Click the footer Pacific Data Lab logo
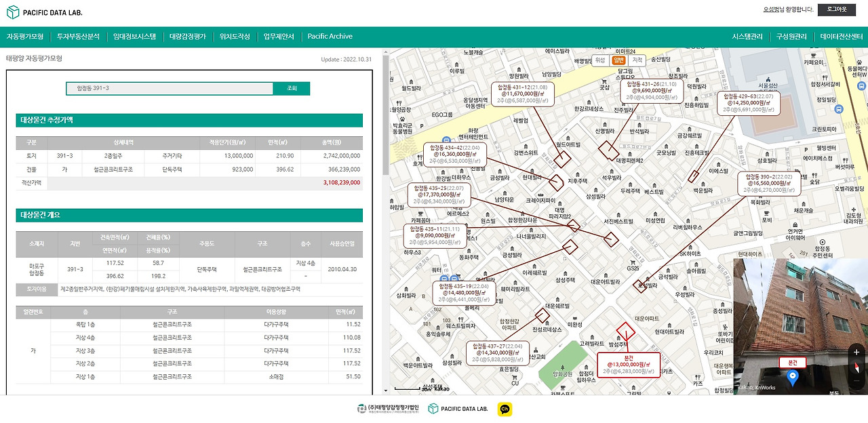Image resolution: width=868 pixels, height=423 pixels. coord(458,408)
